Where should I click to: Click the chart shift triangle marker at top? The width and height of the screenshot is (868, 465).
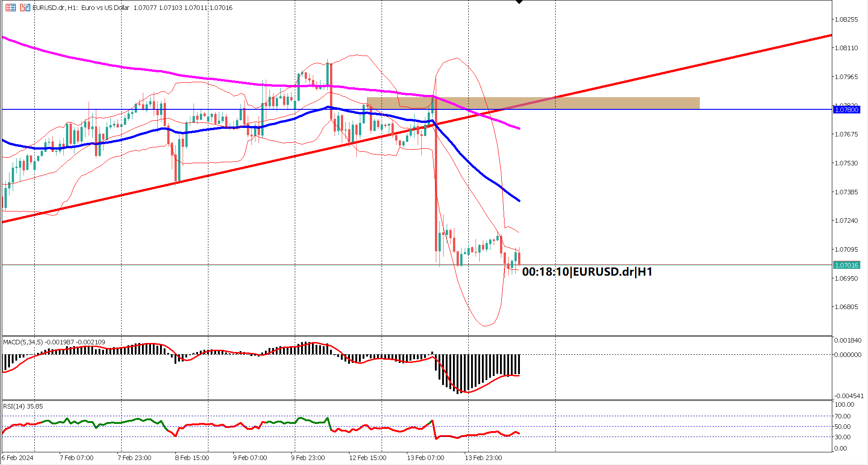pos(520,2)
